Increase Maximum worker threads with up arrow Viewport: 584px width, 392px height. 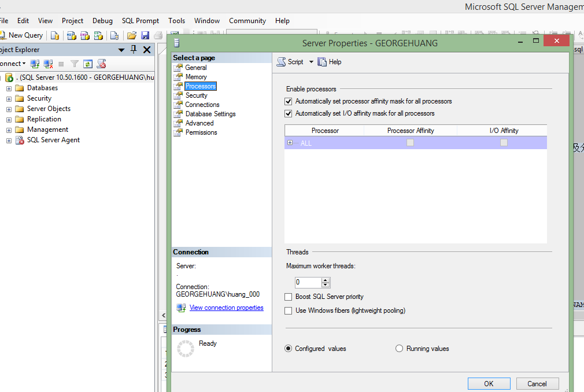[326, 280]
